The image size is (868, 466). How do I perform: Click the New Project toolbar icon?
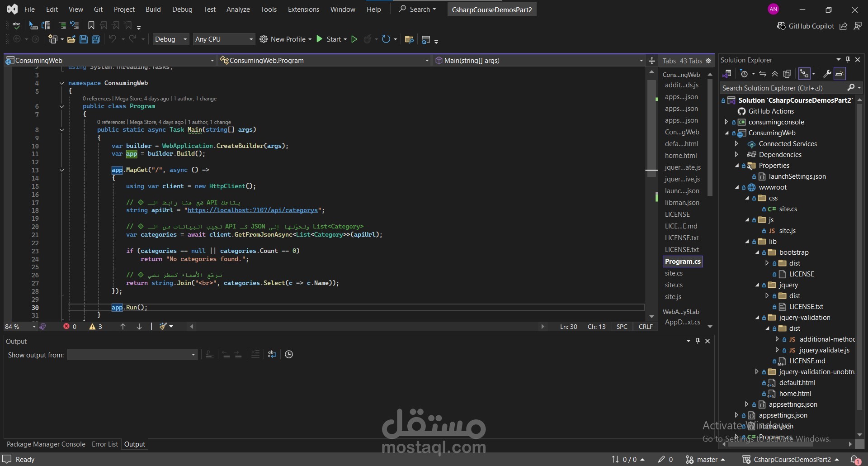point(53,39)
